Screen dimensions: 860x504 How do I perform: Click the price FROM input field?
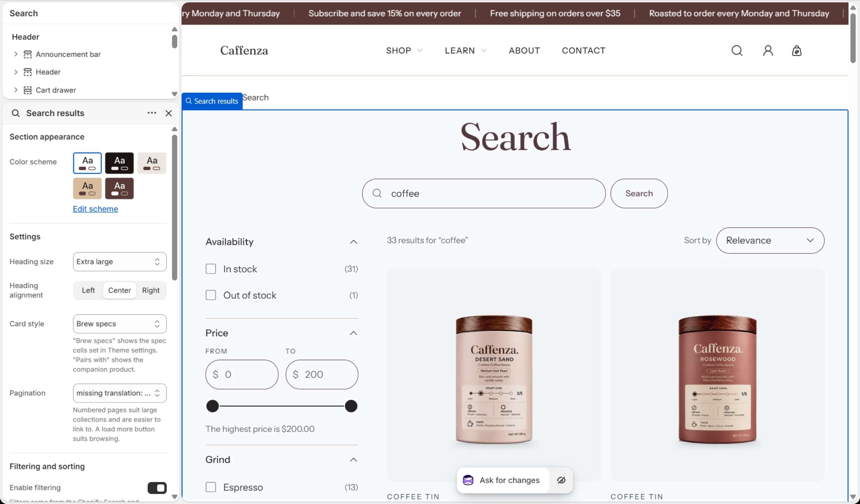click(242, 374)
